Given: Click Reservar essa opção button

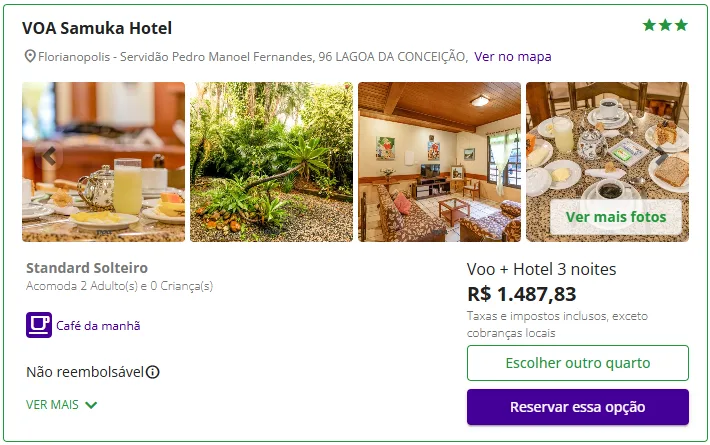Looking at the screenshot, I should click(577, 407).
